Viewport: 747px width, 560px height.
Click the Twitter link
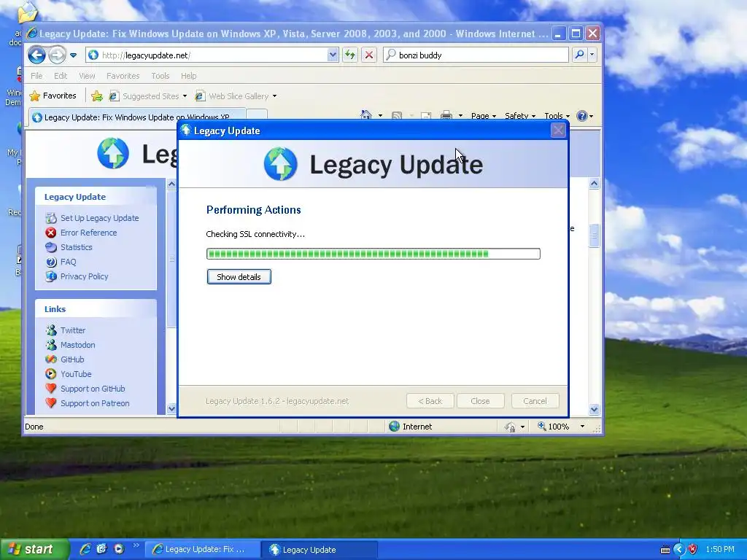click(72, 330)
